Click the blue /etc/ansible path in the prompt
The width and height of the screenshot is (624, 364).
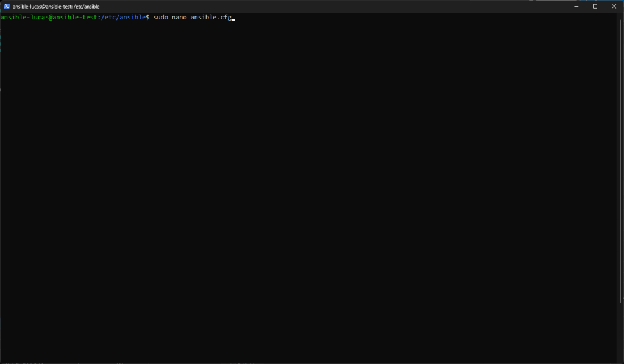click(122, 18)
